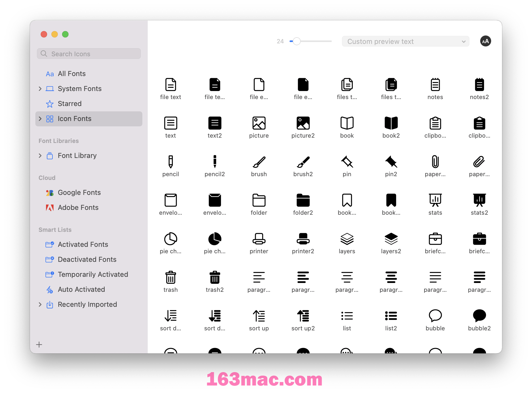Select the All Fonts menu item

coord(71,73)
